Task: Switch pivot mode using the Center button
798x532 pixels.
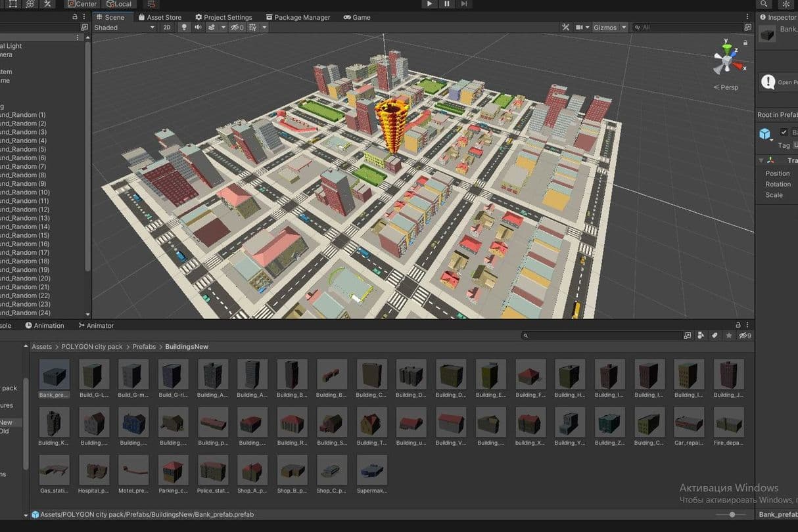Action: [82, 4]
